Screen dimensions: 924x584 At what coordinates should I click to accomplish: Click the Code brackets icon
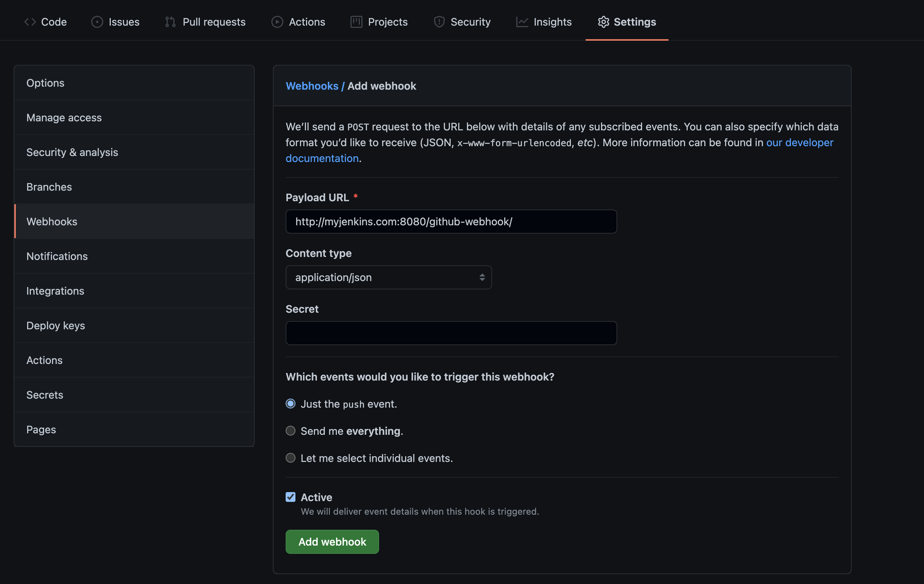coord(30,22)
